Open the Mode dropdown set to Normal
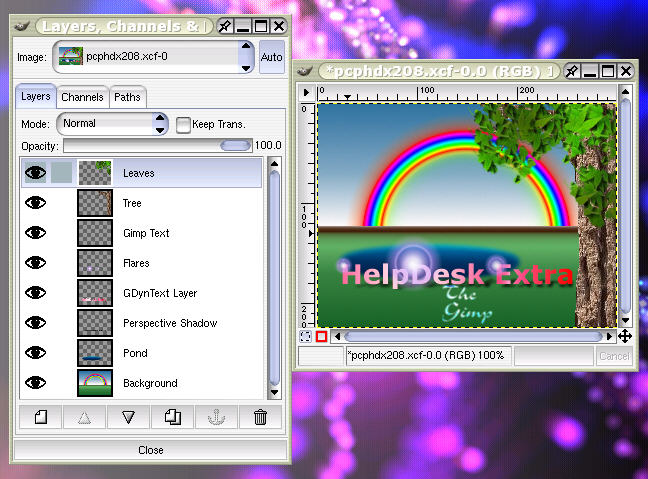The width and height of the screenshot is (648, 479). point(112,124)
